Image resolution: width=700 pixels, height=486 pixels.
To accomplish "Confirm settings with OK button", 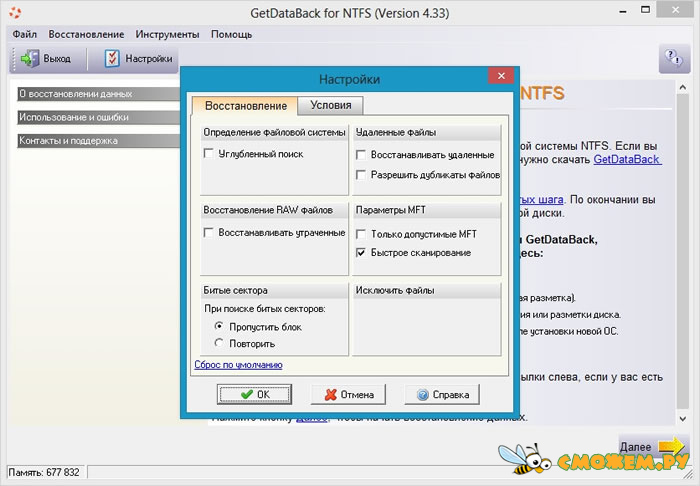I will pos(254,395).
